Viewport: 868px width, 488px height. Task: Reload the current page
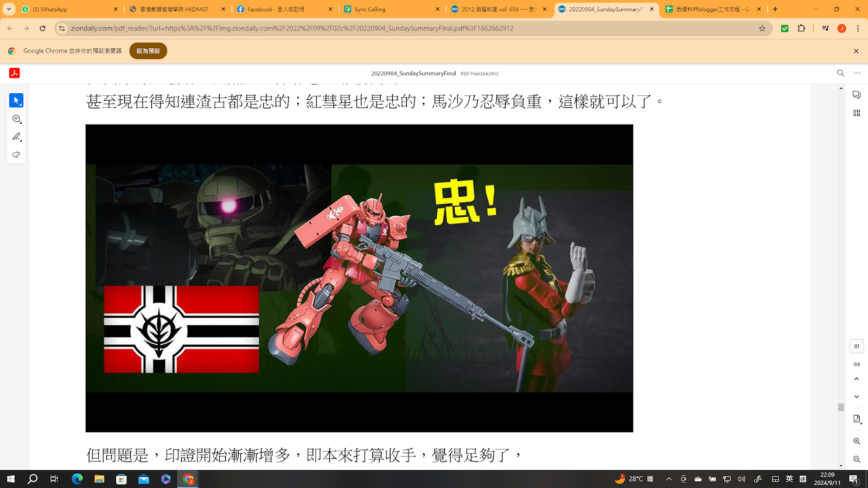42,28
